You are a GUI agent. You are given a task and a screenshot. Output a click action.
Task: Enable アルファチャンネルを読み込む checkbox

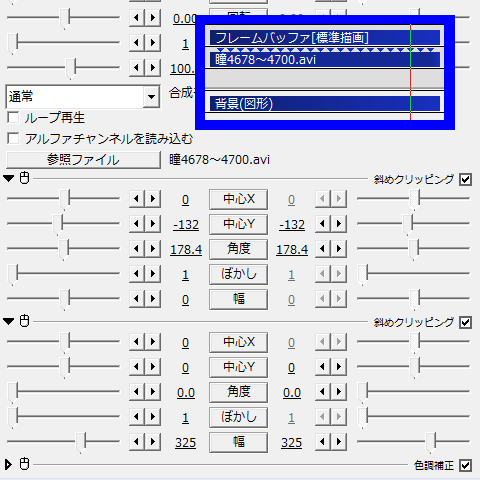(13, 138)
